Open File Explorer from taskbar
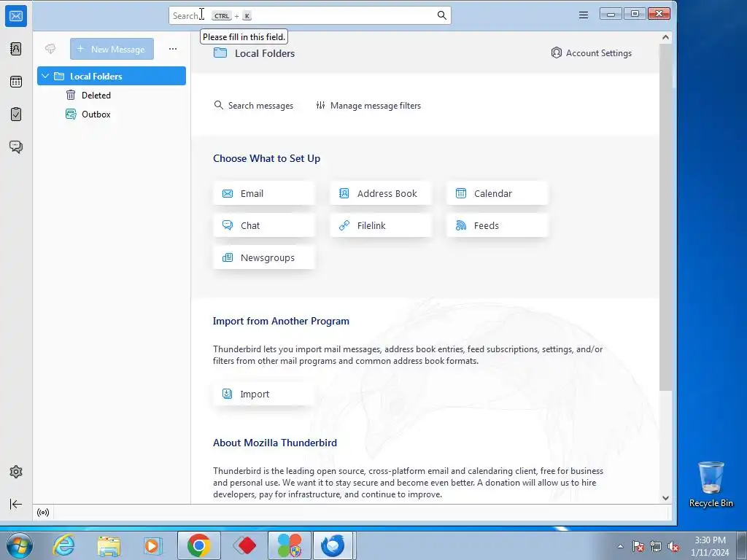The width and height of the screenshot is (747, 560). pos(109,545)
